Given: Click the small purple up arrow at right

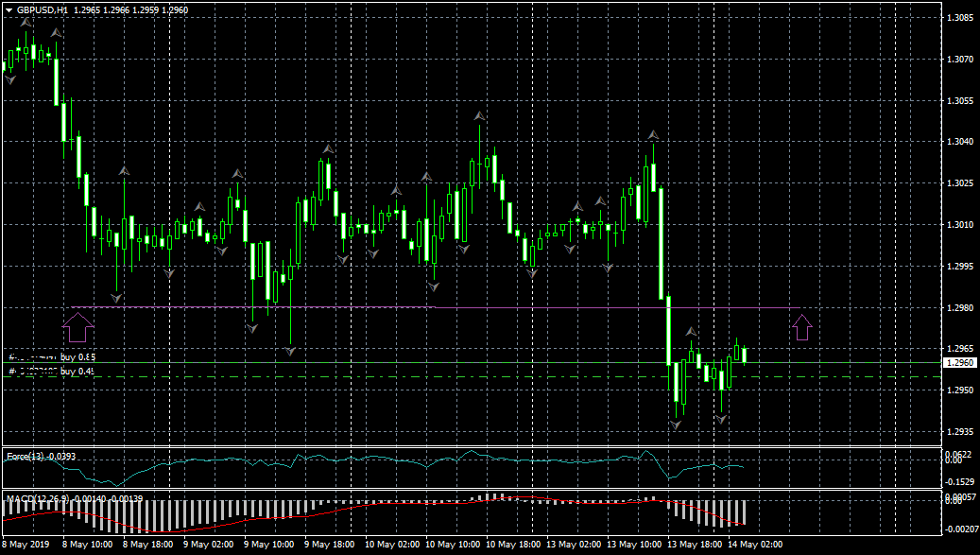Looking at the screenshot, I should click(x=802, y=326).
